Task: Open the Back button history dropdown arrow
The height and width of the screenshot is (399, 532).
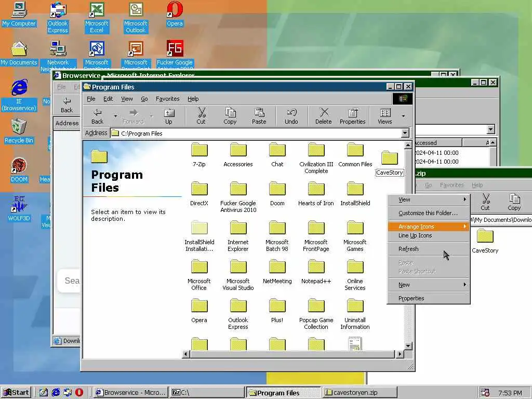Action: click(115, 116)
